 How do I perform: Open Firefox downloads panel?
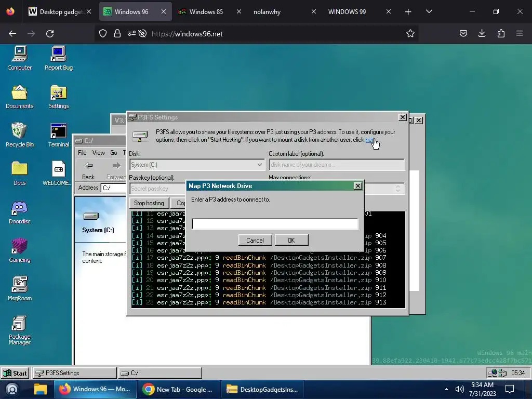tap(482, 34)
